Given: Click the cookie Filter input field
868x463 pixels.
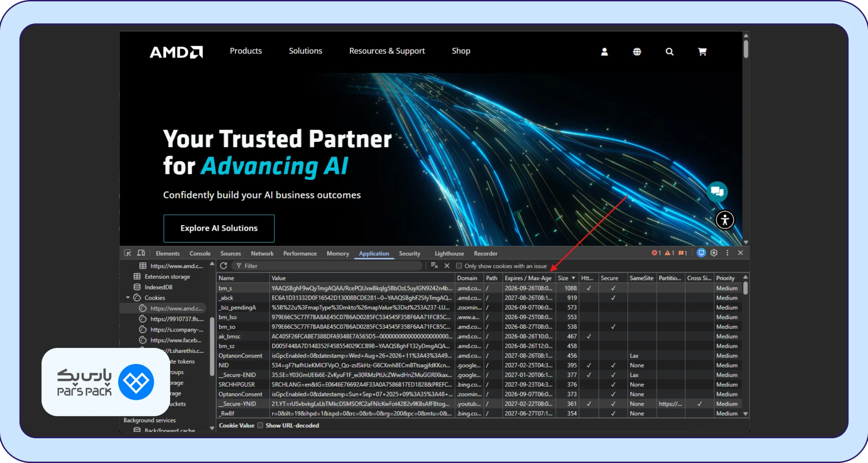Looking at the screenshot, I should [327, 266].
